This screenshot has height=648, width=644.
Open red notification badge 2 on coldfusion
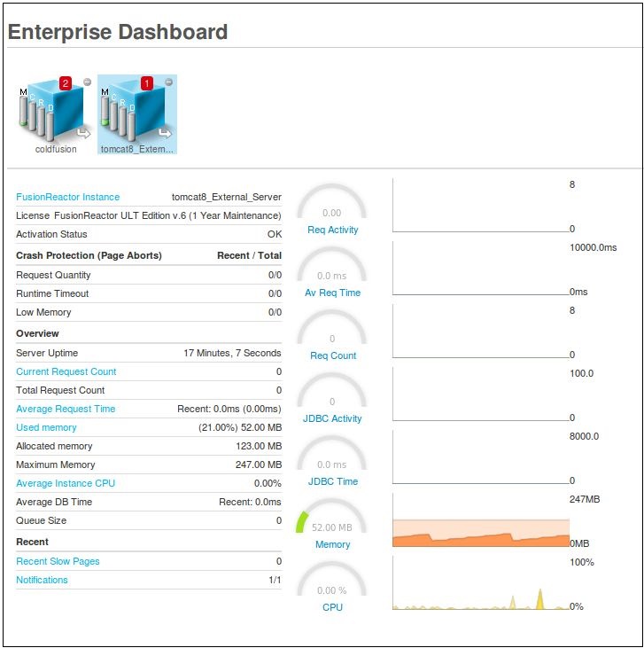coord(65,83)
